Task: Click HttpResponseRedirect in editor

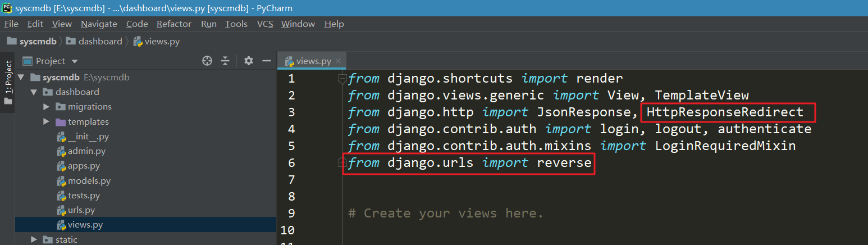Action: coord(725,112)
